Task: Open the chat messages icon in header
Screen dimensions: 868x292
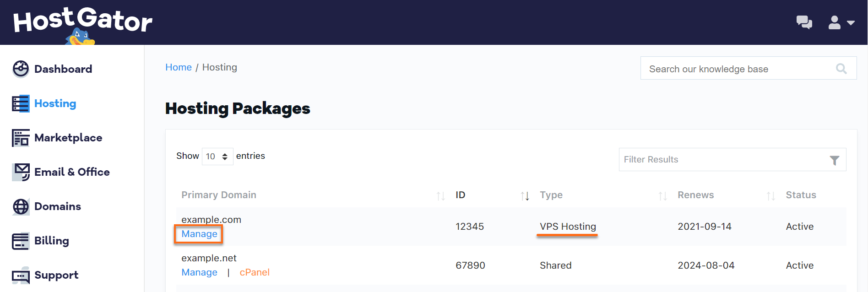Action: (804, 22)
